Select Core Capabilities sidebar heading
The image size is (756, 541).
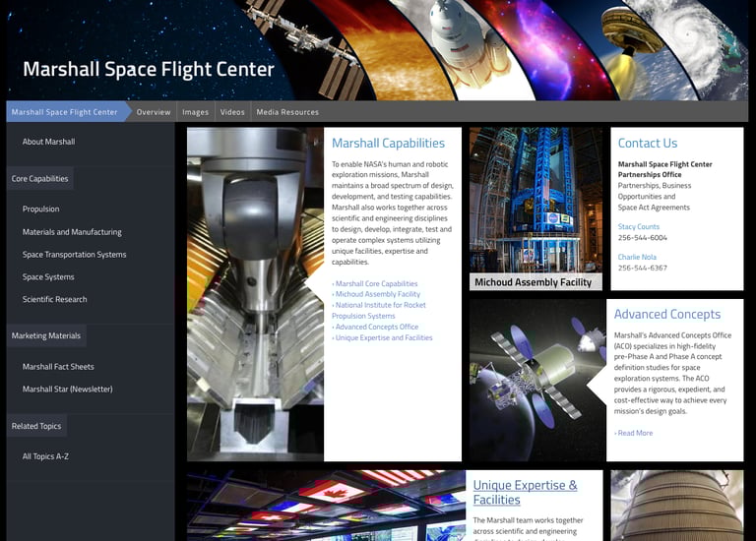[40, 179]
